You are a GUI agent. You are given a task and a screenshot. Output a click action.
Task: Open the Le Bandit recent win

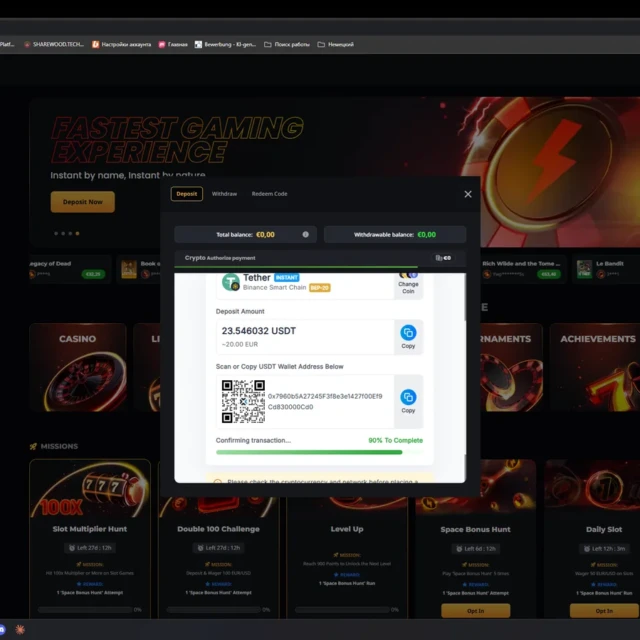pyautogui.click(x=606, y=269)
